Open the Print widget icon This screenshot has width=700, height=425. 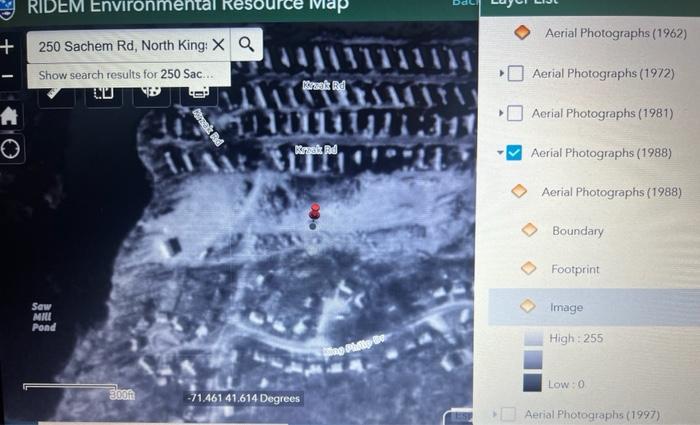[x=199, y=94]
